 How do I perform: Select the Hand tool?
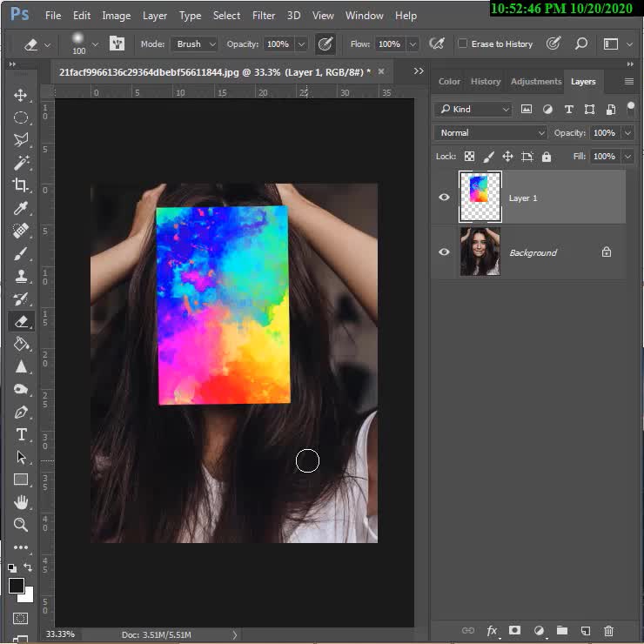tap(21, 502)
